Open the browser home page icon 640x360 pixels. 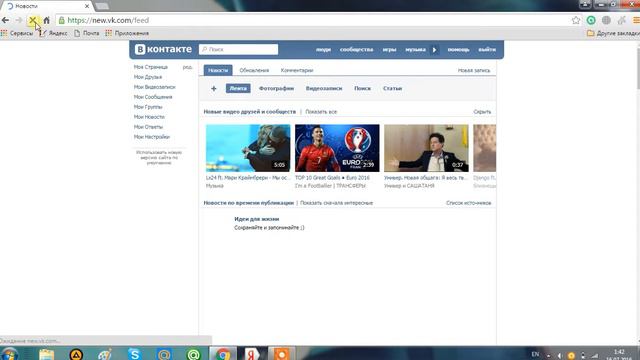click(46, 20)
